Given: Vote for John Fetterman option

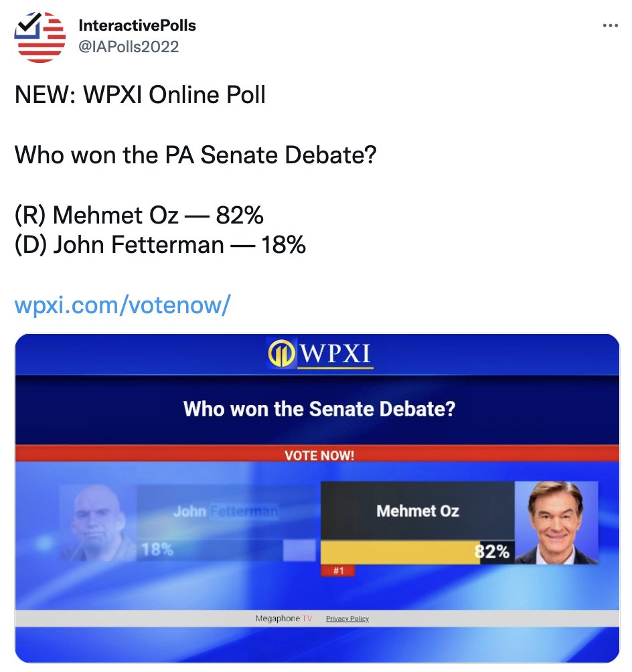Looking at the screenshot, I should [x=226, y=511].
